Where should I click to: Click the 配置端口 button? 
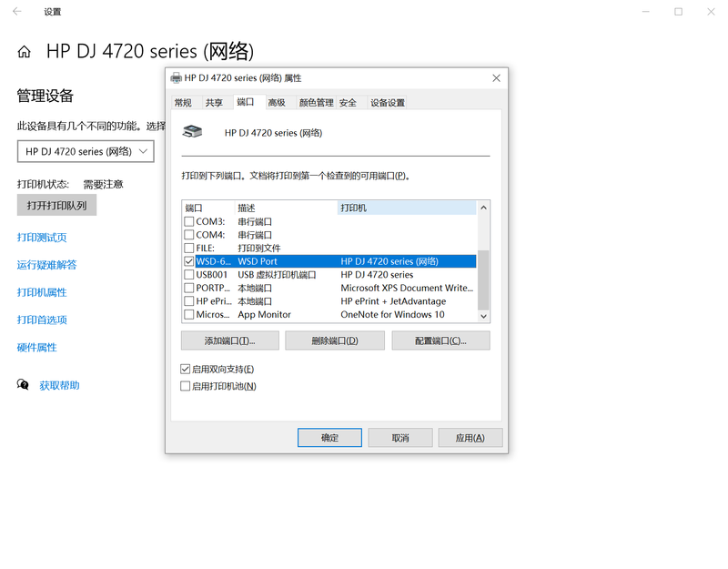click(440, 340)
